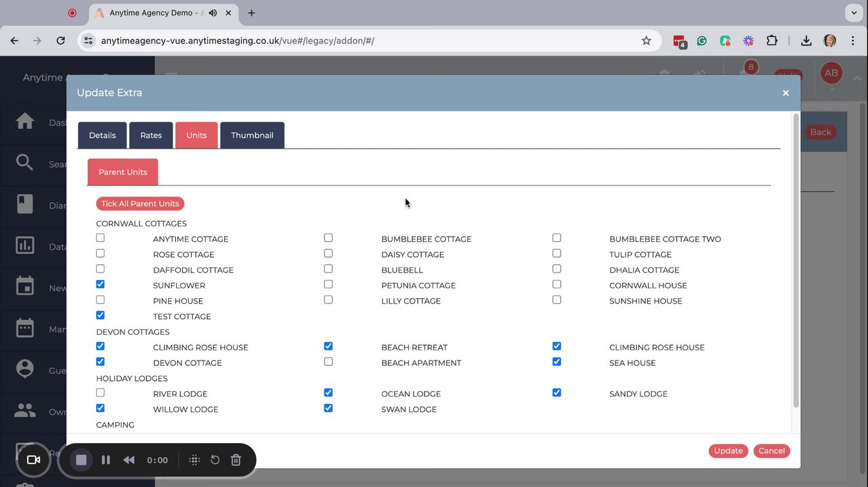Tick the Bumblebee Cottage Two checkbox
Image resolution: width=868 pixels, height=487 pixels.
557,238
